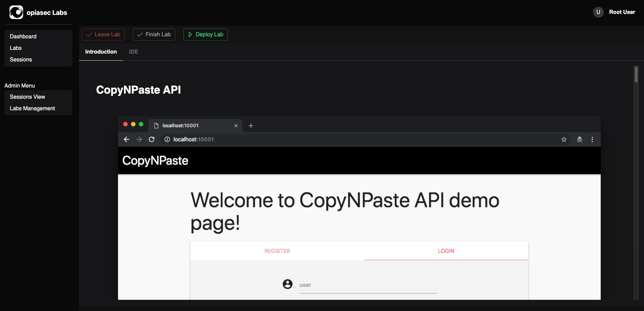This screenshot has width=644, height=311.
Task: Open Dashboard in the sidebar
Action: tap(38, 36)
